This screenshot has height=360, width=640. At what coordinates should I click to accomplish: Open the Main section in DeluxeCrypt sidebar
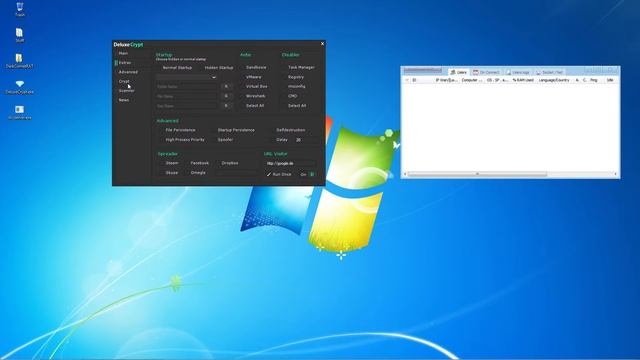(123, 53)
